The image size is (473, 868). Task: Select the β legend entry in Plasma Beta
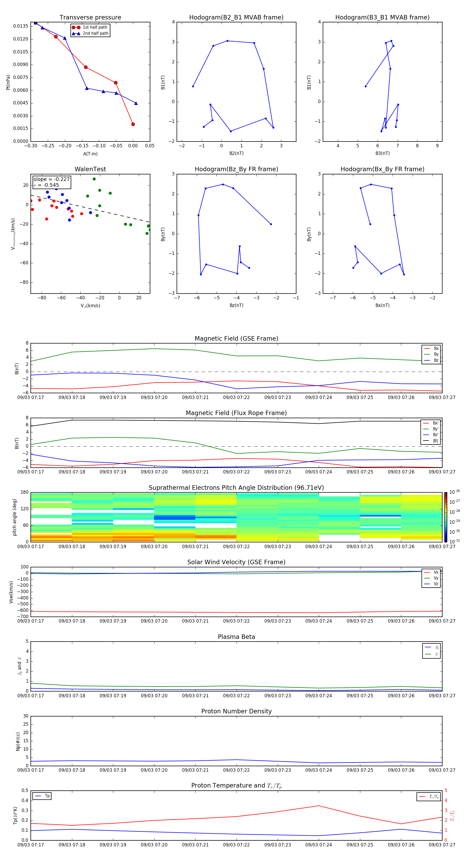click(431, 654)
